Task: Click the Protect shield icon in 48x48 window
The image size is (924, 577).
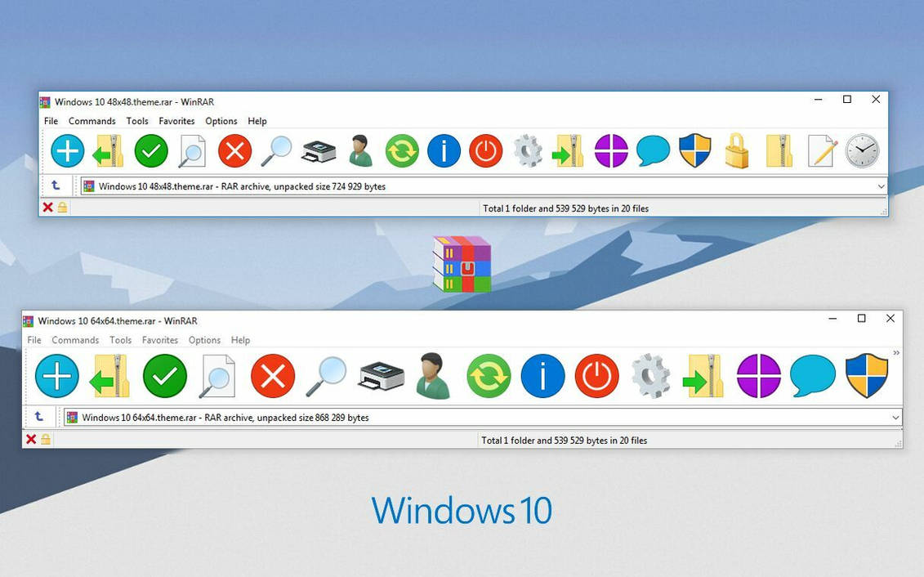Action: [x=694, y=150]
